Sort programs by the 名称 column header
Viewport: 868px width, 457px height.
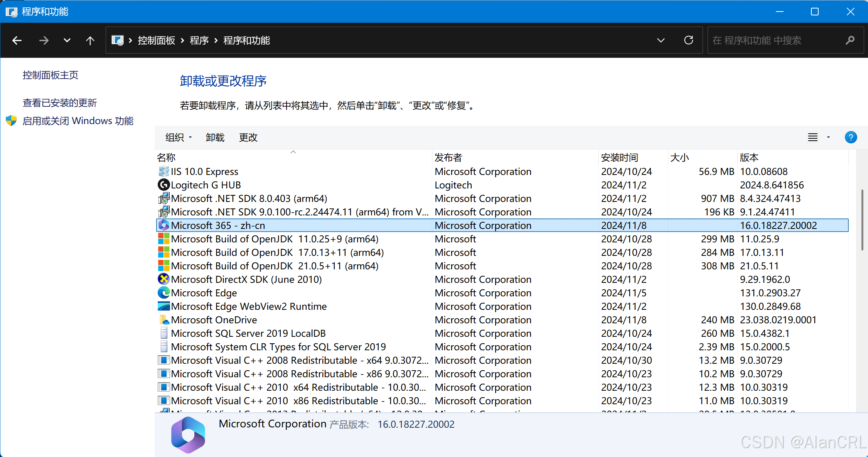pyautogui.click(x=166, y=157)
